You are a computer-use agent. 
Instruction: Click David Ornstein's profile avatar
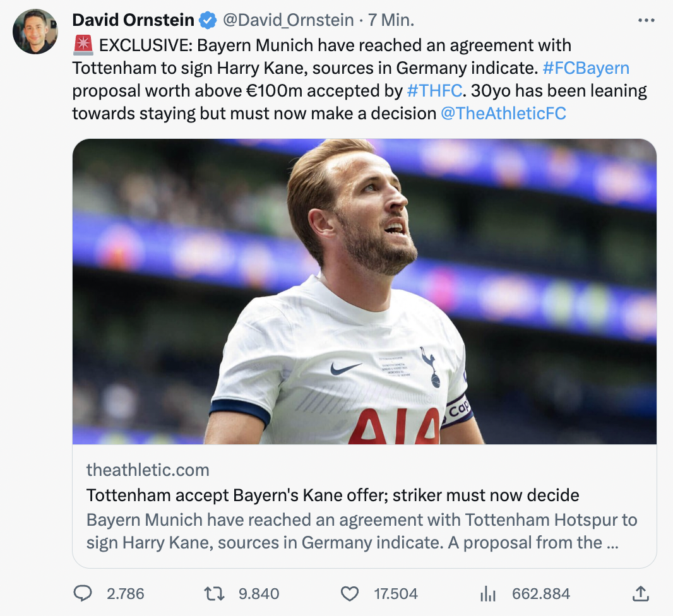pyautogui.click(x=35, y=32)
